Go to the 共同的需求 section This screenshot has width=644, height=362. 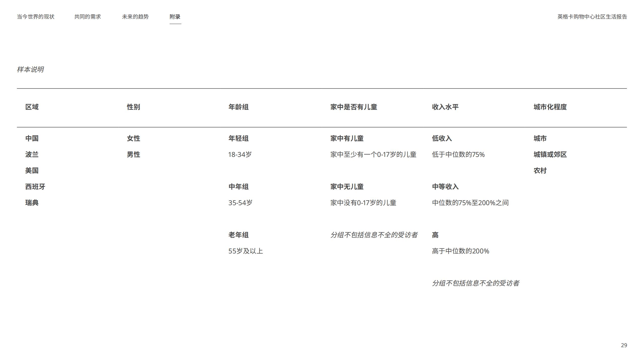pos(87,17)
